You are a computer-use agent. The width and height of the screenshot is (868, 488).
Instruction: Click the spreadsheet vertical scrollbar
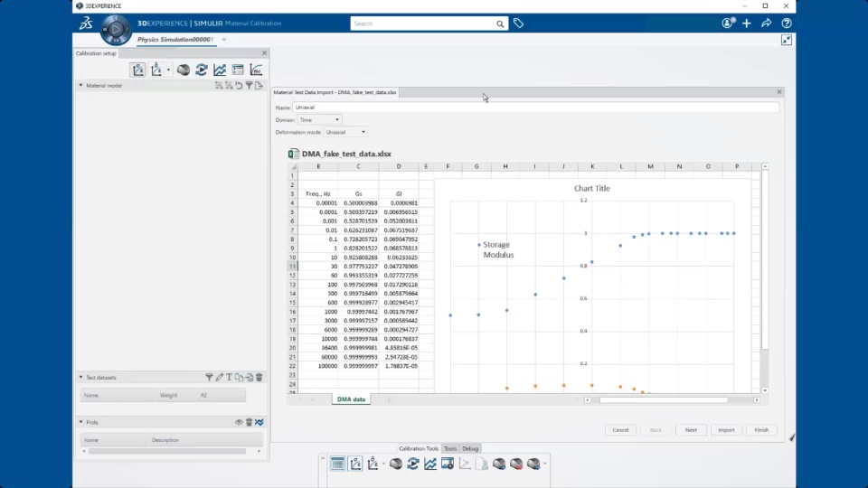click(765, 260)
